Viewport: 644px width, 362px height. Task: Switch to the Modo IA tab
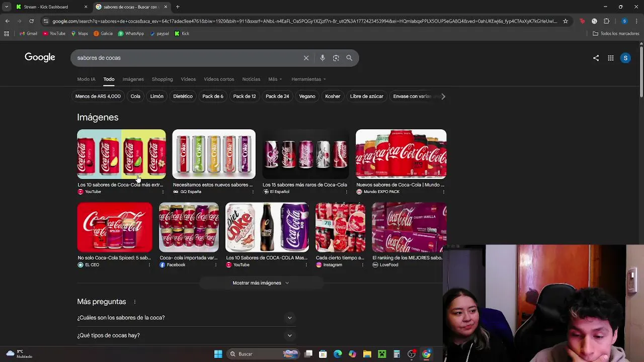[x=86, y=79]
